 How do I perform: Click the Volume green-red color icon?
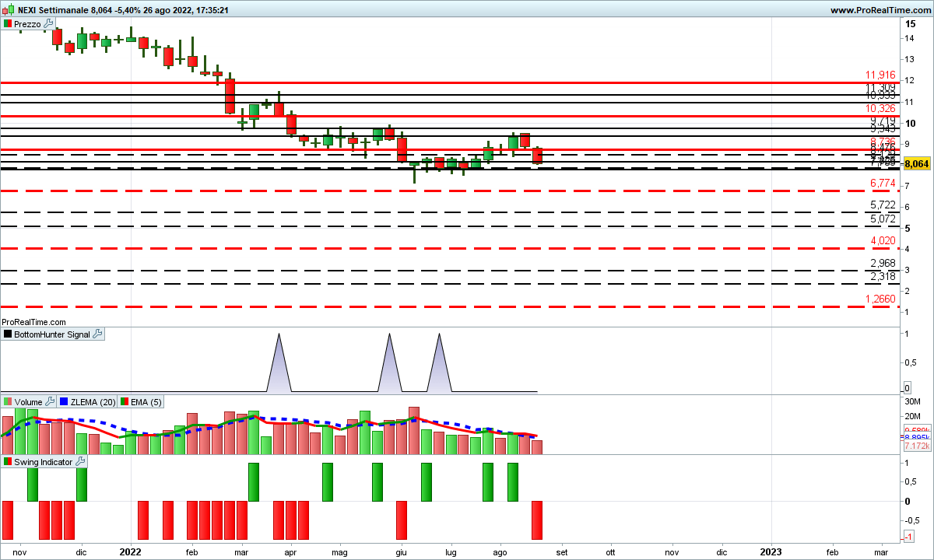coord(7,401)
